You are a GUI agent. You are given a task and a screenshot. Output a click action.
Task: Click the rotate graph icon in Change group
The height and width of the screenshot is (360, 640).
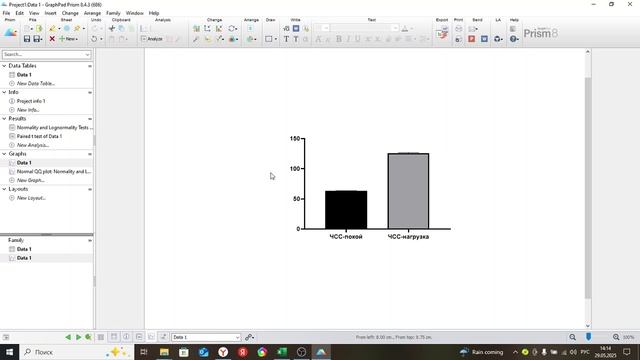coord(232,29)
